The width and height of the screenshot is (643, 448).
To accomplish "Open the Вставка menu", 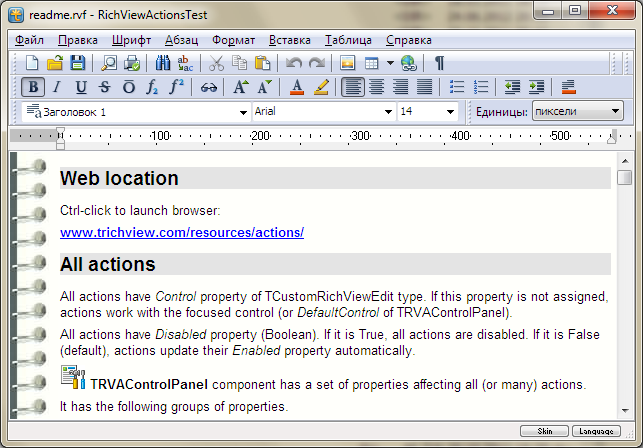I will (290, 40).
